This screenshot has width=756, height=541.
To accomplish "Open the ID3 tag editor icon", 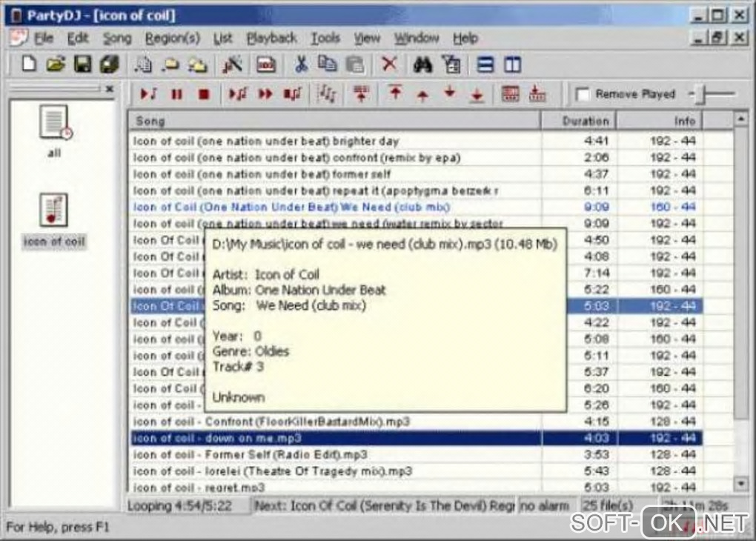I will (265, 64).
